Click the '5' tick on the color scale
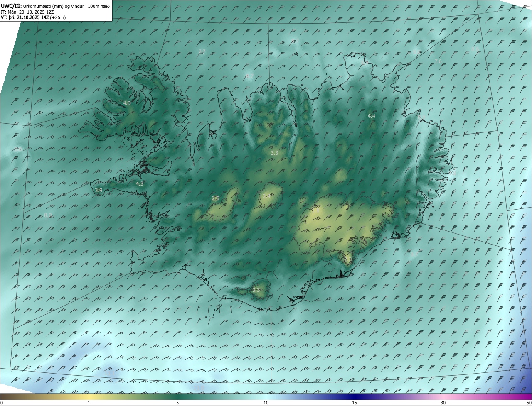Screen dimensions: 532x406 (177, 403)
